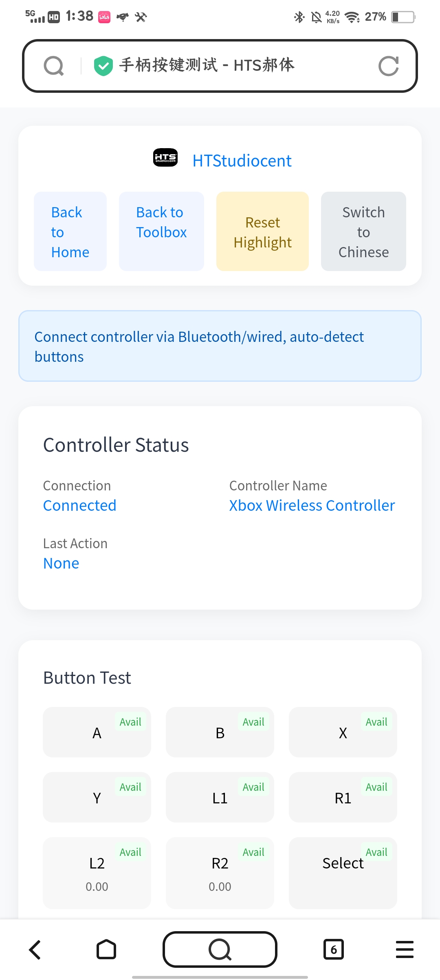The image size is (440, 980).
Task: Open the HTStudiocent link
Action: tap(242, 161)
